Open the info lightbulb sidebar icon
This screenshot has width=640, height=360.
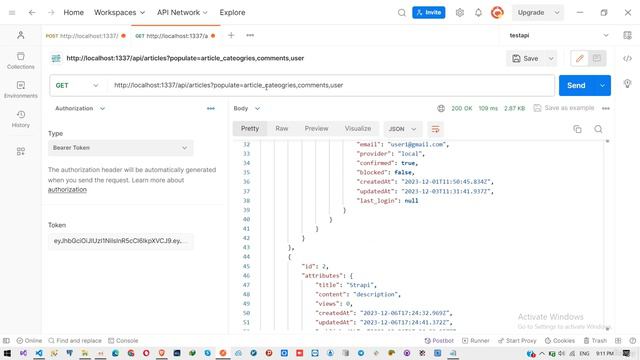pyautogui.click(x=627, y=84)
